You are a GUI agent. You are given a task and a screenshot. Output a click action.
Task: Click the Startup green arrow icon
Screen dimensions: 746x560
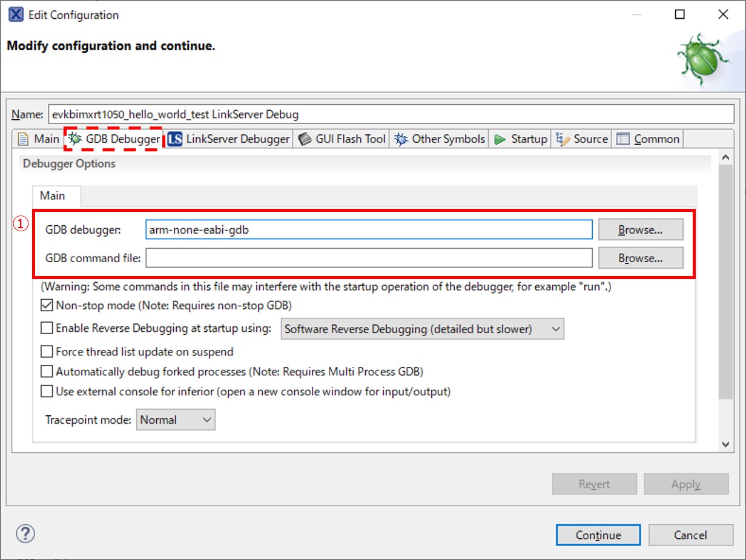500,139
